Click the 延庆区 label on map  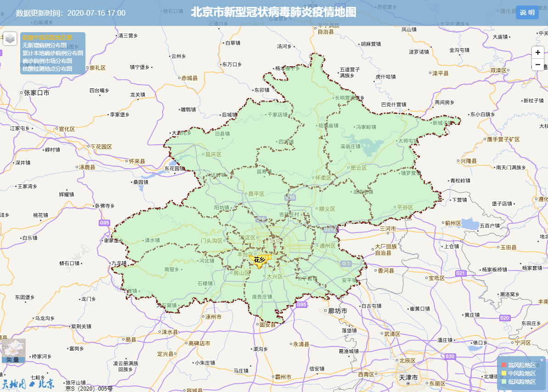coord(214,154)
